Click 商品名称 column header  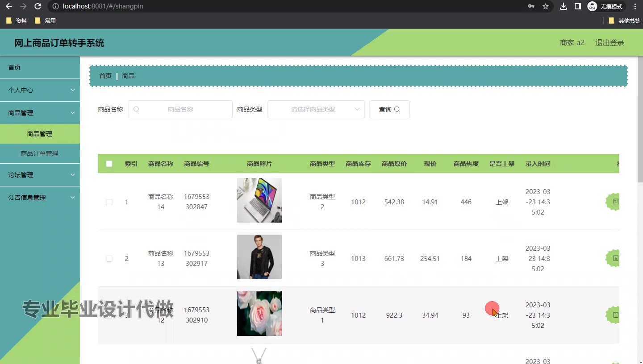click(161, 164)
